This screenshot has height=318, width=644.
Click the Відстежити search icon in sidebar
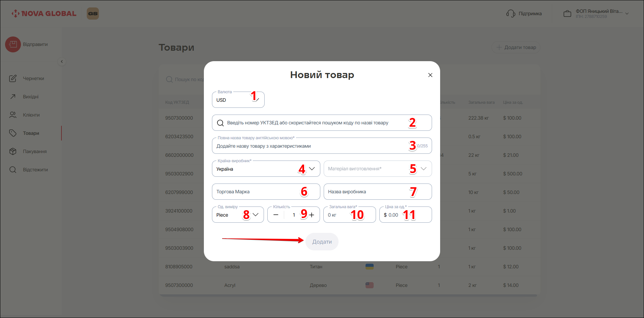(x=13, y=170)
